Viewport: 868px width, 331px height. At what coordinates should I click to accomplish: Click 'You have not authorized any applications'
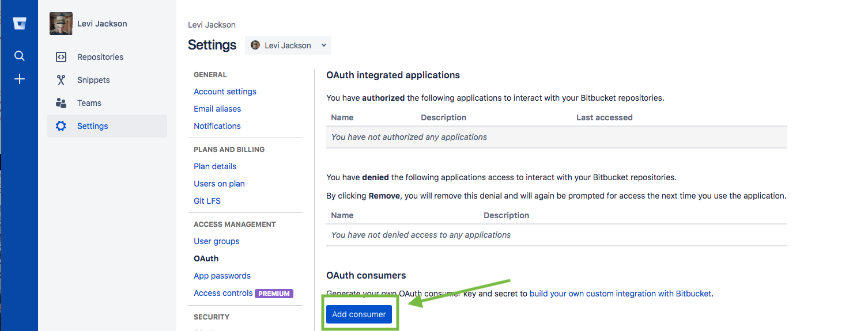click(x=409, y=137)
